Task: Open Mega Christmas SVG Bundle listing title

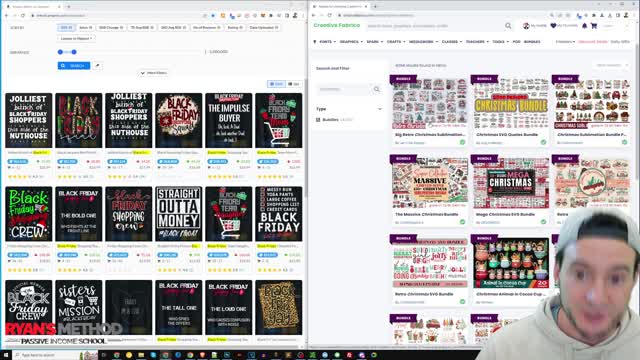Action: (505, 214)
